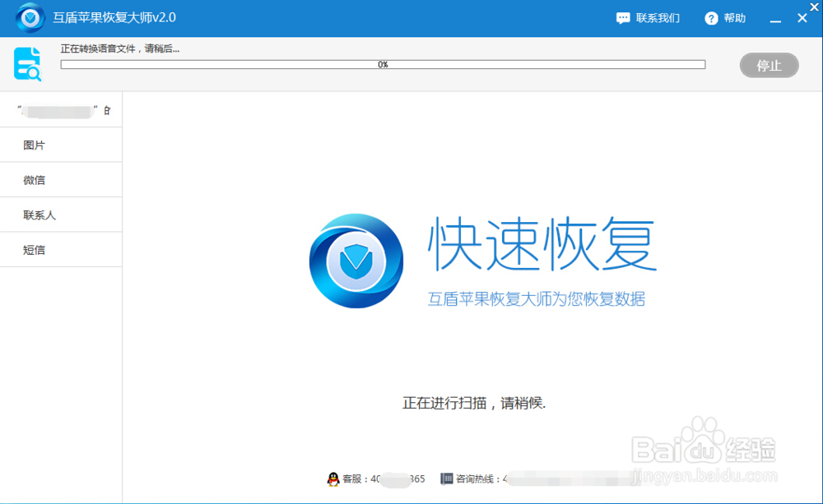823x504 pixels.
Task: Click the 0% conversion progress bar
Action: coord(383,64)
